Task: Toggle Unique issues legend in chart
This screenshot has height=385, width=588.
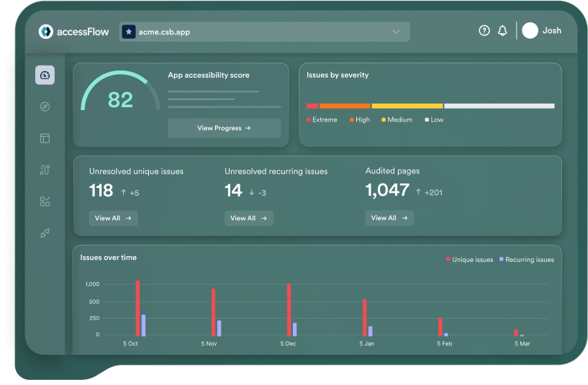Action: coord(469,259)
